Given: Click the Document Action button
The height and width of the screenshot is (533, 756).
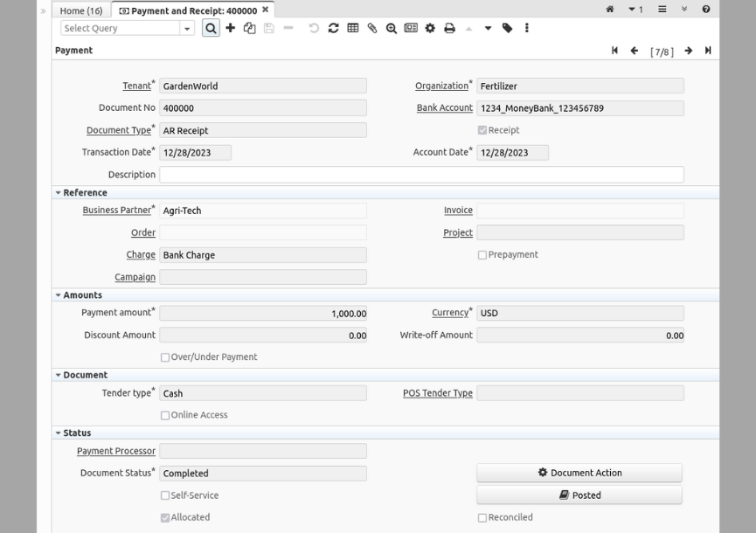Looking at the screenshot, I should tap(579, 473).
